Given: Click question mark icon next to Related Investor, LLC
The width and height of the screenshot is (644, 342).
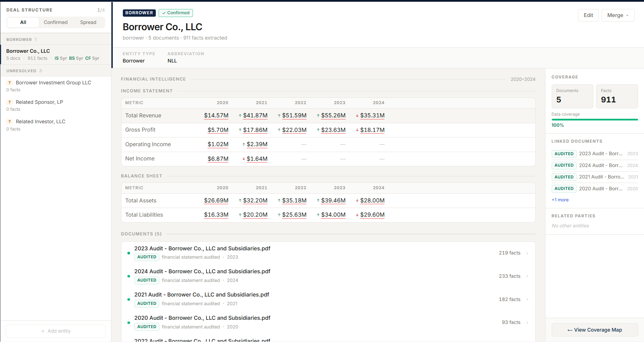Looking at the screenshot, I should coord(10,122).
